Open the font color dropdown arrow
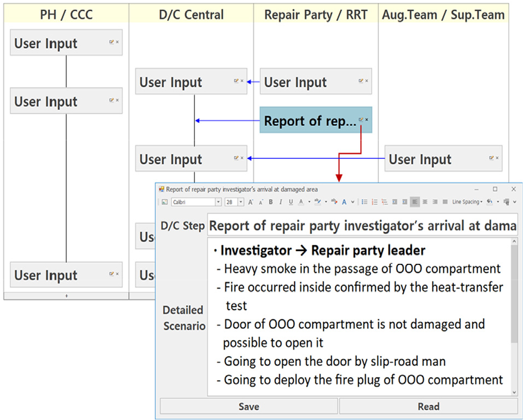Image resolution: width=523 pixels, height=420 pixels. pyautogui.click(x=309, y=202)
